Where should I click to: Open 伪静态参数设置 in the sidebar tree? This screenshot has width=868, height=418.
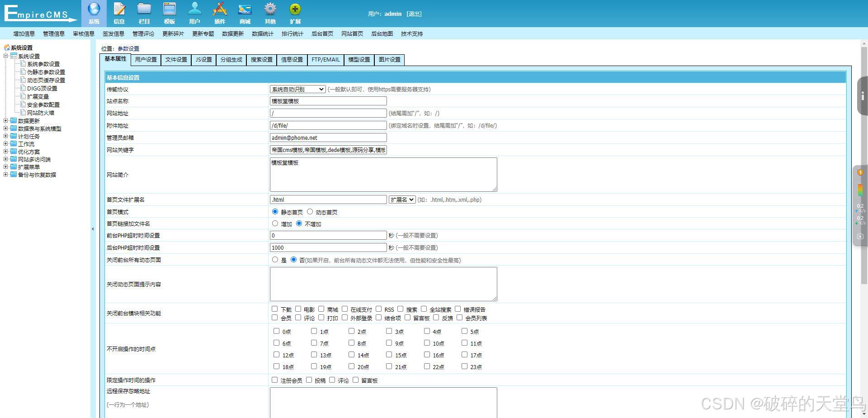46,72
